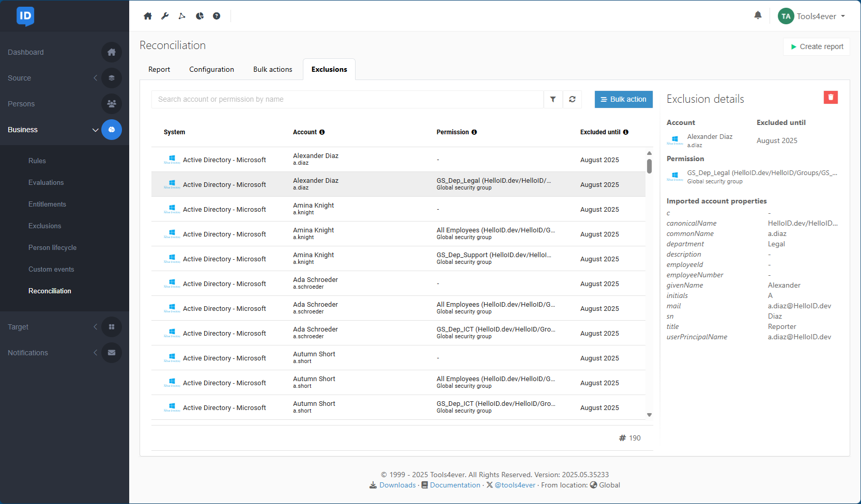Select Amina Knight All Employees row

click(398, 234)
